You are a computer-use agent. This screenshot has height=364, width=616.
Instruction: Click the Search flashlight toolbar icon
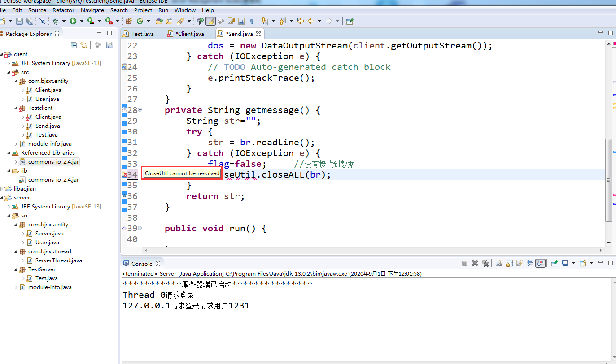point(180,21)
